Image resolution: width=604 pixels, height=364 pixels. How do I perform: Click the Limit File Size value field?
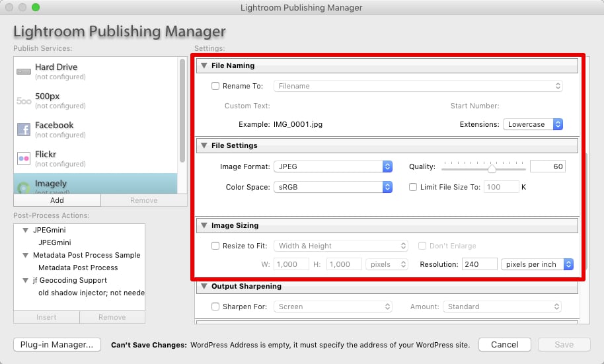[x=501, y=187]
